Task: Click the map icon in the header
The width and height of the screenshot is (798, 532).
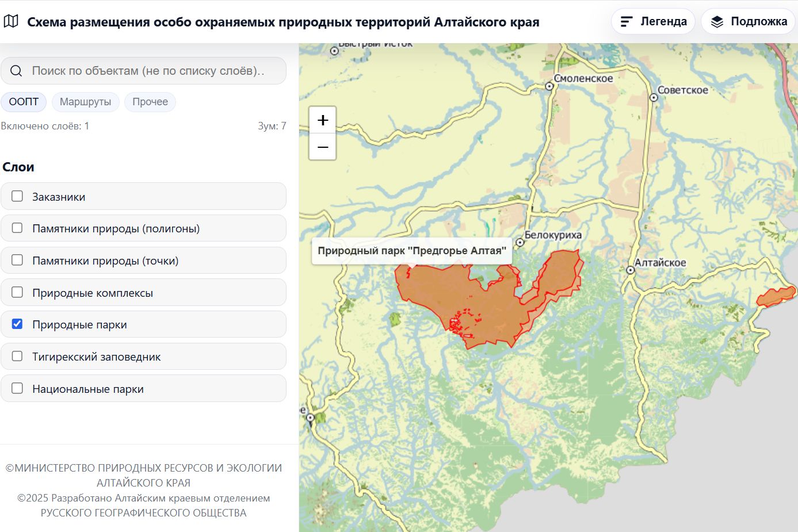Action: 10,21
